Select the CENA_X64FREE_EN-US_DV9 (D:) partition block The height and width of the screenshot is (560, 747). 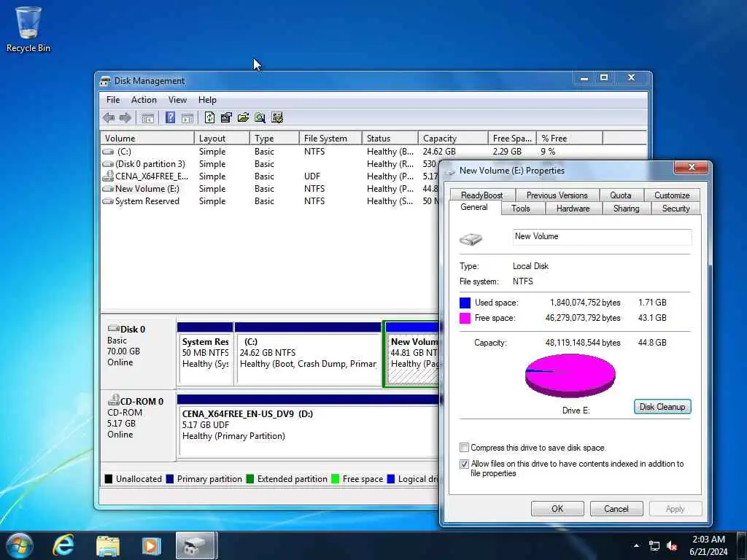[308, 425]
